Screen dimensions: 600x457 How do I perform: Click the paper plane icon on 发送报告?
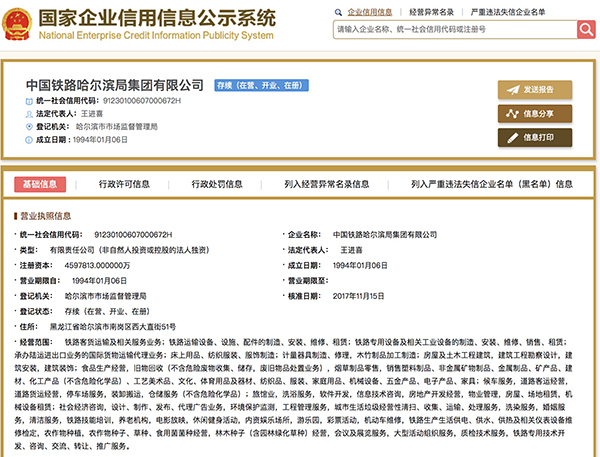point(513,90)
